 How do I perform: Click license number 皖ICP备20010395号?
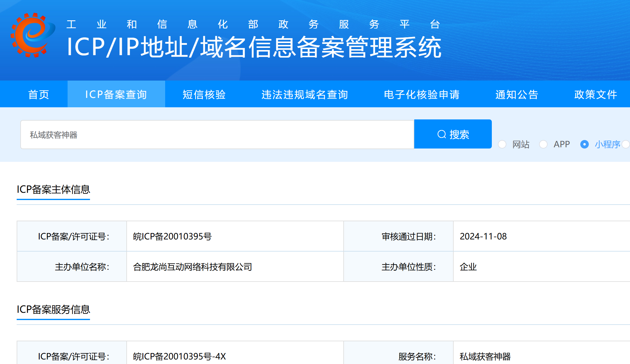[172, 236]
